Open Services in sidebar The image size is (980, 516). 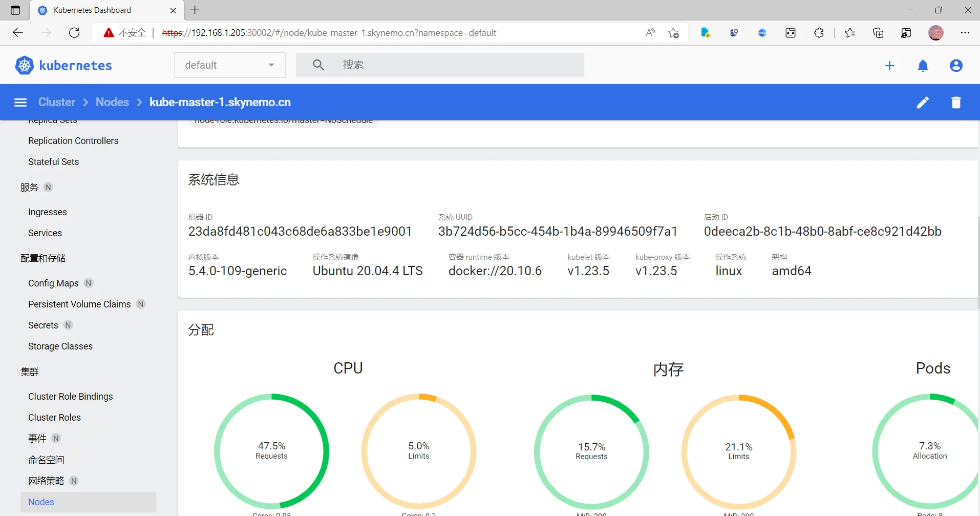point(45,233)
